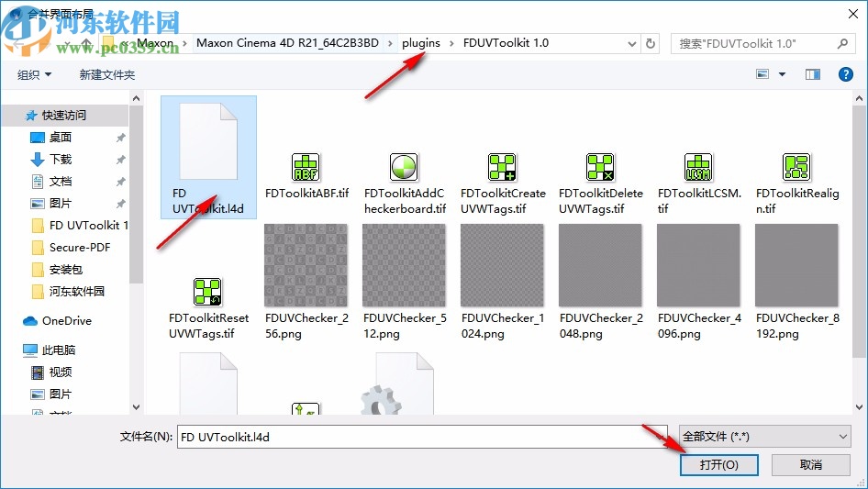Navigate to Maxon Cinema 4D R21 breadcrumb
Image resolution: width=868 pixels, height=489 pixels.
287,43
